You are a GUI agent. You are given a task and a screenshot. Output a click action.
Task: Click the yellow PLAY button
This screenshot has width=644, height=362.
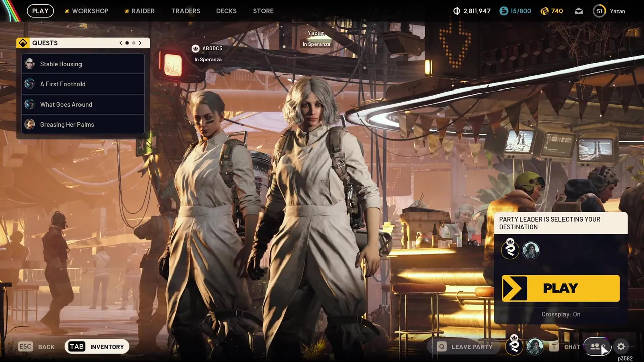(x=560, y=288)
